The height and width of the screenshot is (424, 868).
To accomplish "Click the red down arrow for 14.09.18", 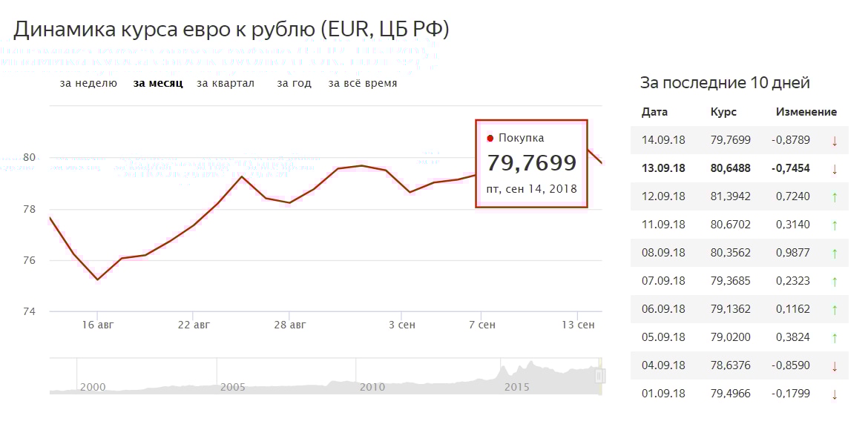I will point(834,140).
